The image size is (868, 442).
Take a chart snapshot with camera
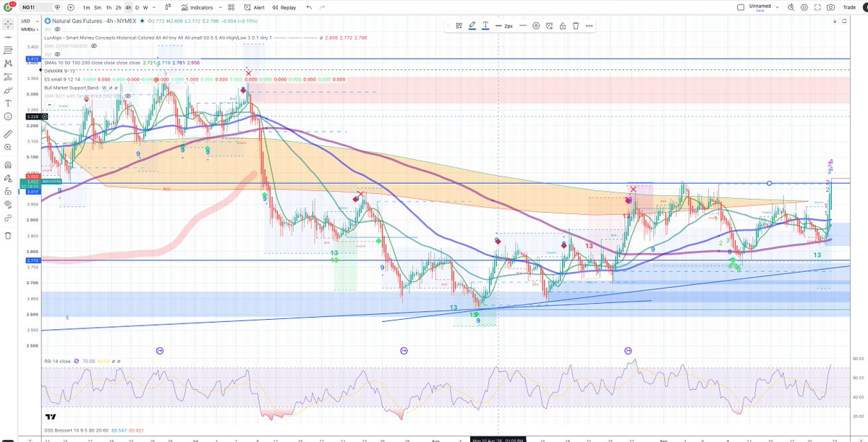point(830,7)
